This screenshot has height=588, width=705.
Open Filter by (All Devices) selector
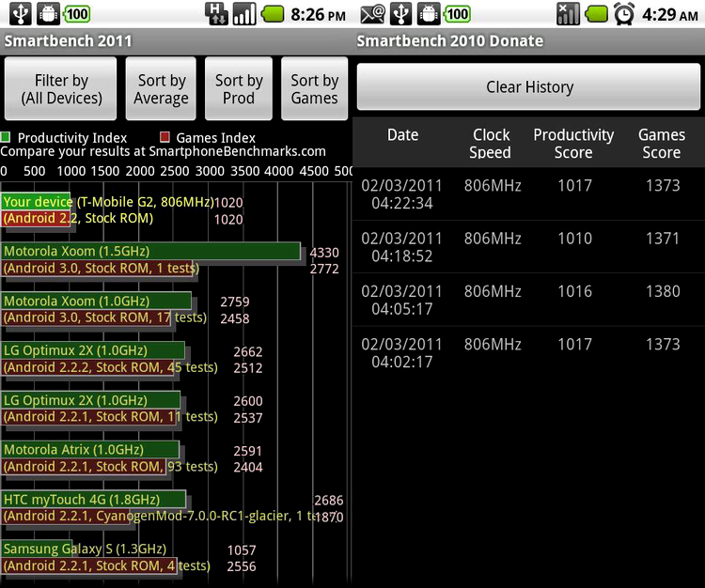coord(61,88)
